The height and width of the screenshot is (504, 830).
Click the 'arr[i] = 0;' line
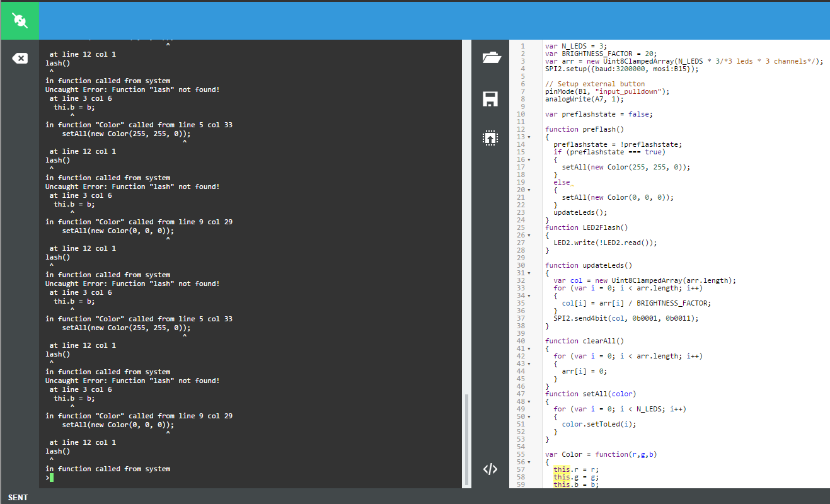click(x=585, y=371)
